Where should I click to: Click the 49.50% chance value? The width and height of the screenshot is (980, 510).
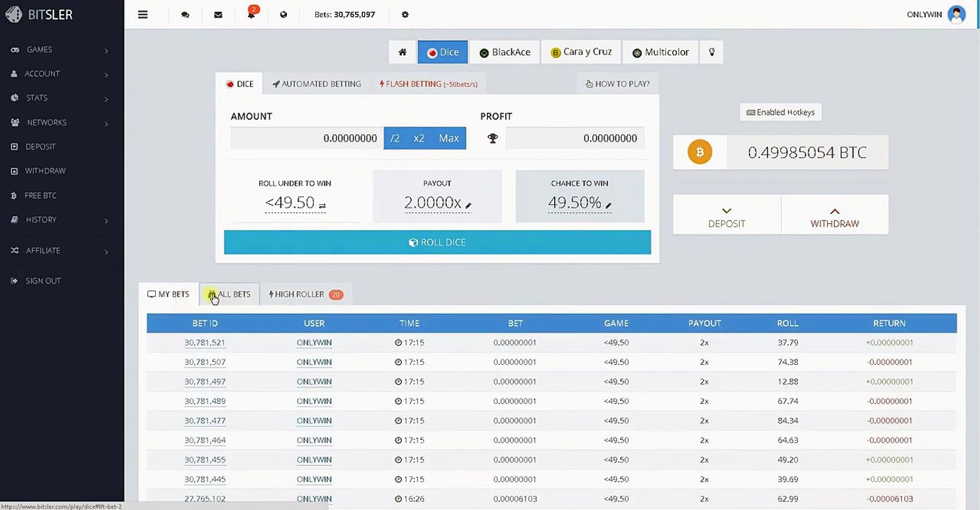(575, 203)
